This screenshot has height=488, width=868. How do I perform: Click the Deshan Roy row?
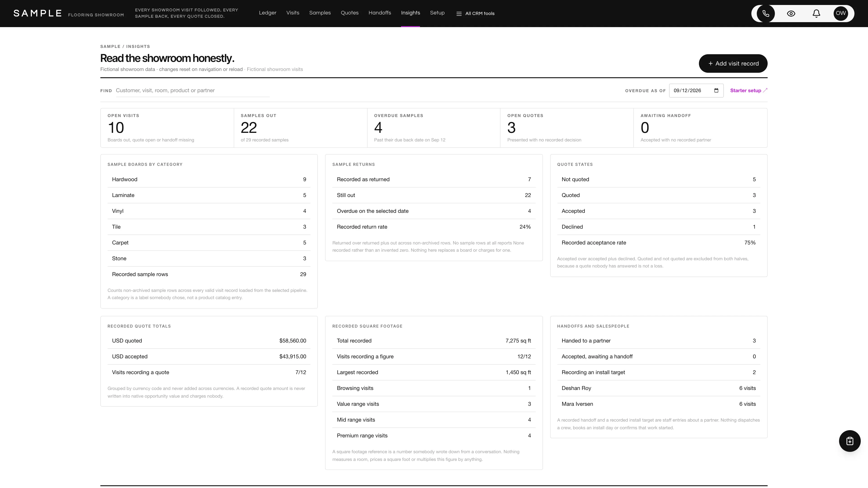658,388
